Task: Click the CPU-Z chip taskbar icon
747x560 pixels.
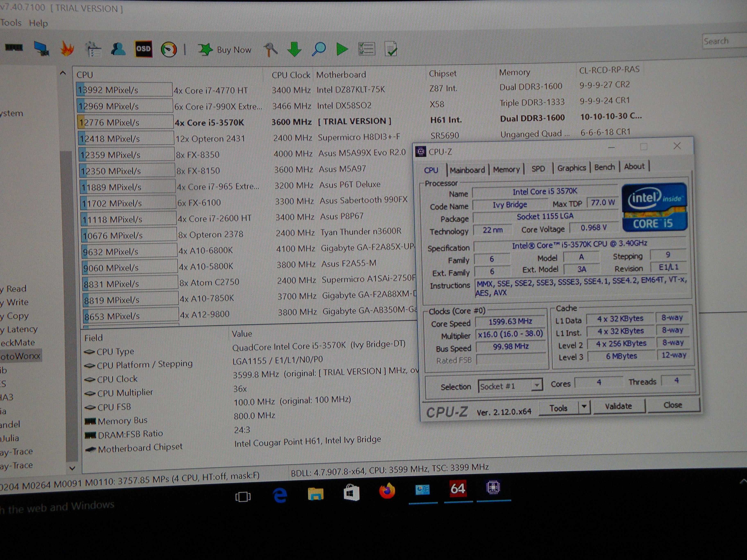Action: click(493, 488)
